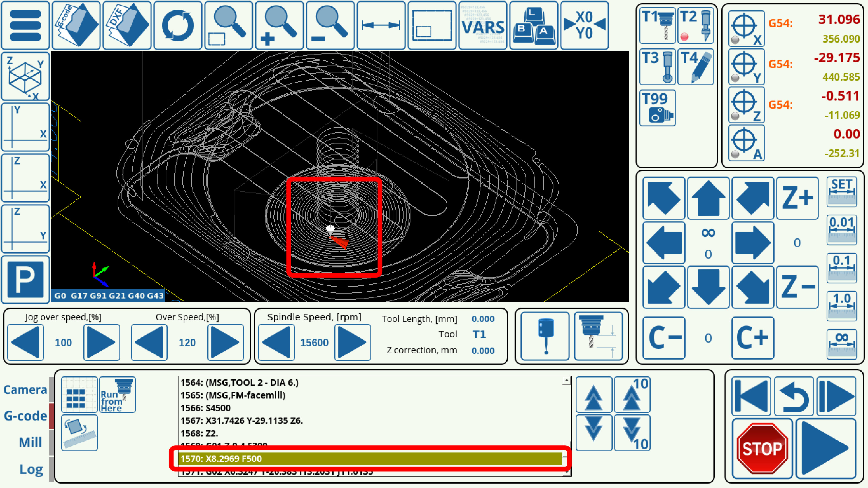Screen dimensions: 868x488
Task: Click Run from Here icon
Action: click(118, 395)
